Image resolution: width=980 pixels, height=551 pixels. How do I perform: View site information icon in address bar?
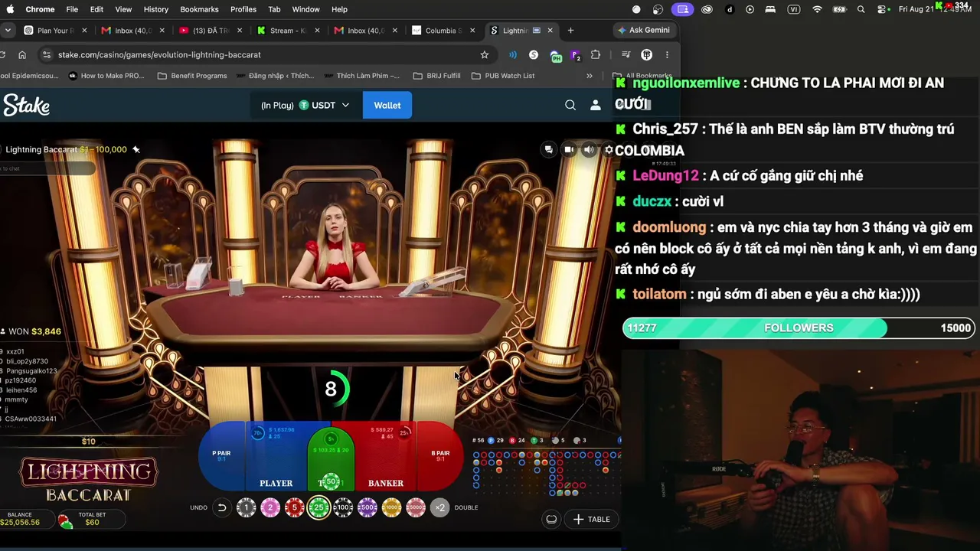tap(47, 54)
